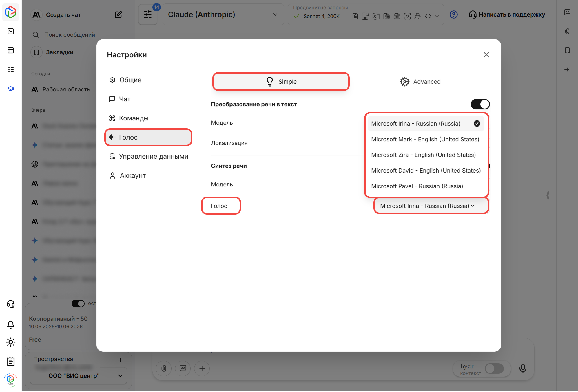Click the diagram hierarchy icon in the toolbar

pyautogui.click(x=418, y=16)
